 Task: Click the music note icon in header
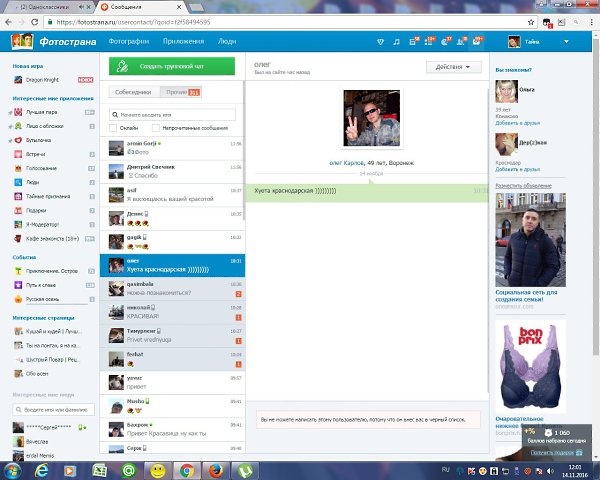point(397,42)
